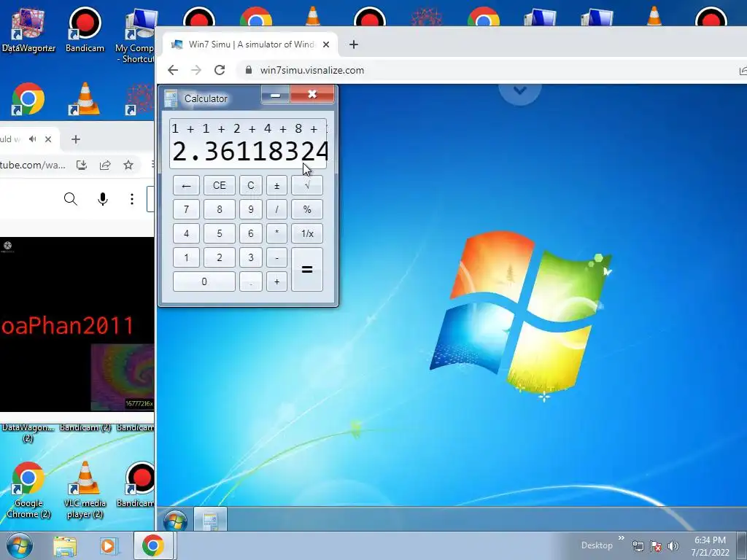Minimize the Calculator window

(275, 94)
